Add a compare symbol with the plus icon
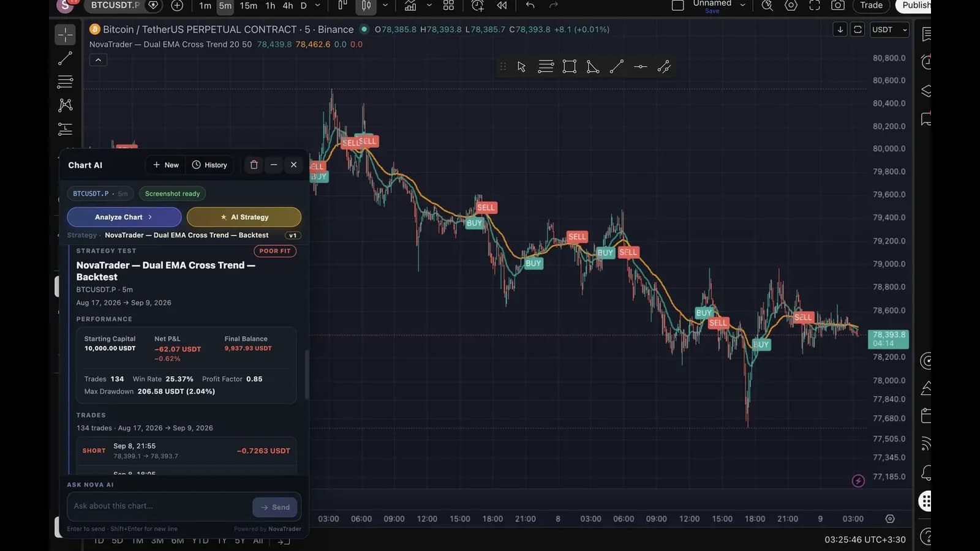The image size is (980, 551). click(177, 6)
